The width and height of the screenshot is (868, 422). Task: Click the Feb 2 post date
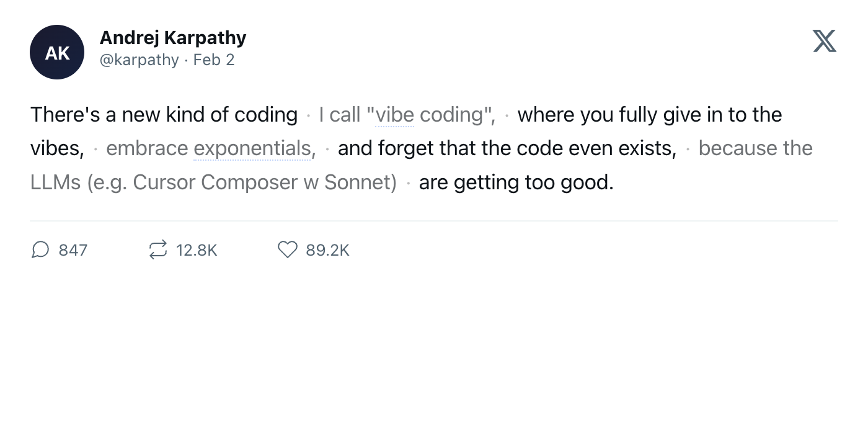214,60
